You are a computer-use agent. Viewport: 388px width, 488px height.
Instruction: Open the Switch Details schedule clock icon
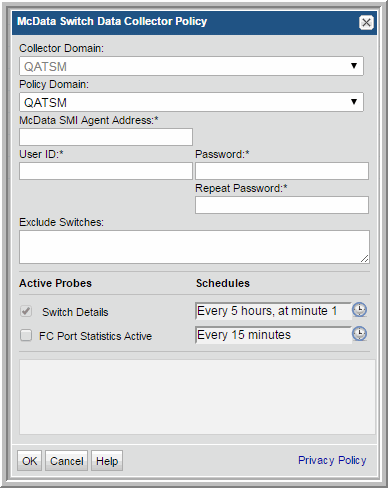coord(359,310)
